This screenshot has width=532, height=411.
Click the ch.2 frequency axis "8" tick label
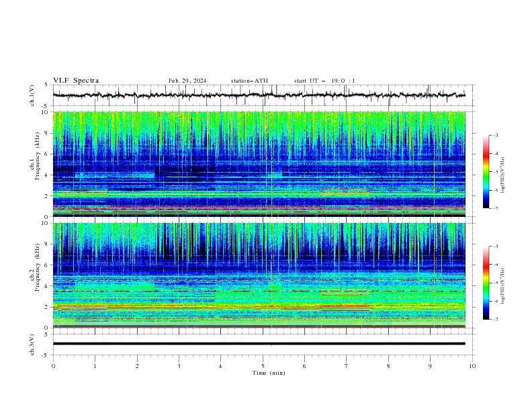coord(47,244)
